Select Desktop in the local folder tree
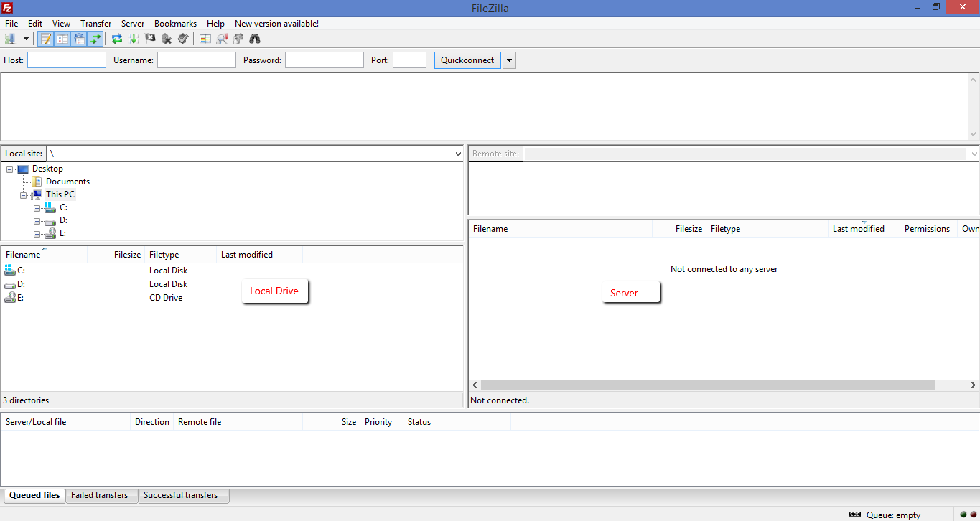The width and height of the screenshot is (980, 521). [47, 169]
